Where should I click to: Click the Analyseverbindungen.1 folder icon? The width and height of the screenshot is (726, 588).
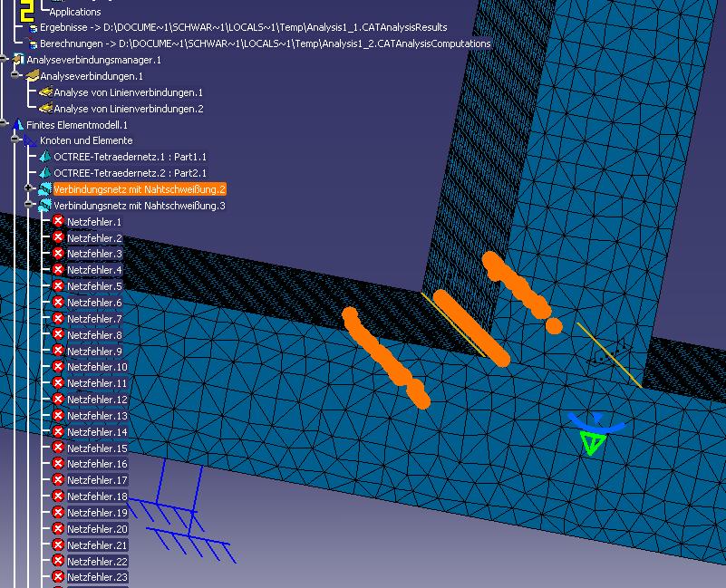pos(32,75)
